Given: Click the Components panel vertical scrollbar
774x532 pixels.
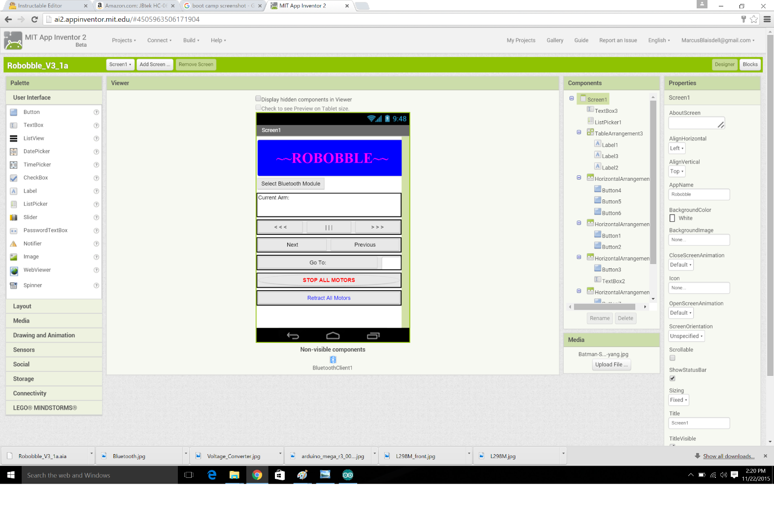Looking at the screenshot, I should tap(653, 182).
